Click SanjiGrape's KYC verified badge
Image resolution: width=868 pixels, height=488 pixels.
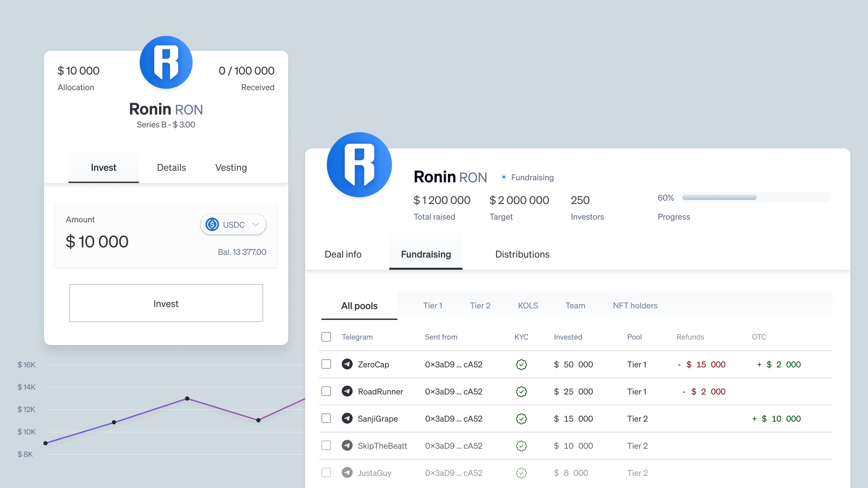tap(521, 419)
